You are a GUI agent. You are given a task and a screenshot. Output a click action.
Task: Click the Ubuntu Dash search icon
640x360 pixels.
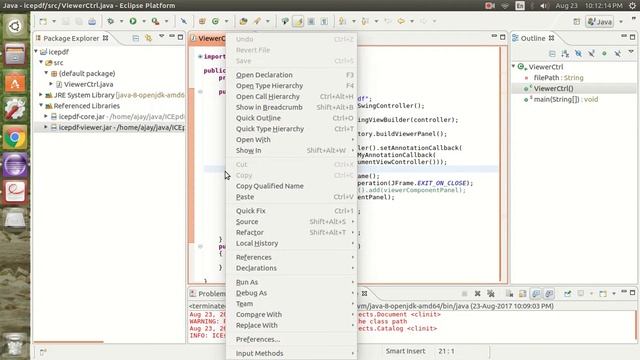[15, 27]
